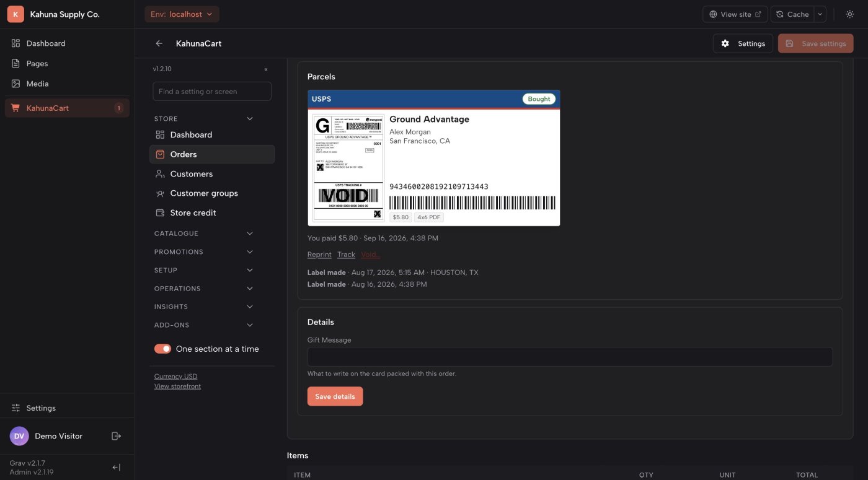This screenshot has height=480, width=868.
Task: Open the Media image icon
Action: [15, 84]
